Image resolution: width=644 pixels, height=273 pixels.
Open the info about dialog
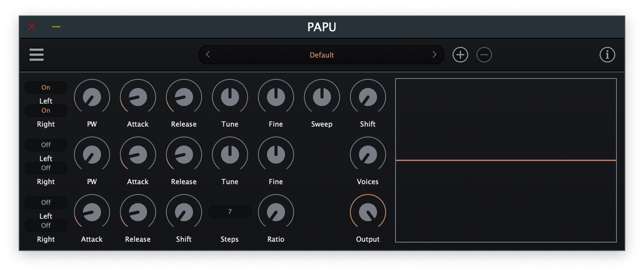(607, 55)
